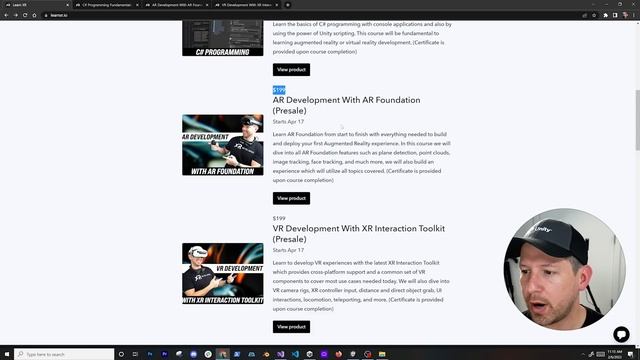Click the highlighted $199 AR course price
Viewport: 640px width, 360px height.
pos(279,90)
